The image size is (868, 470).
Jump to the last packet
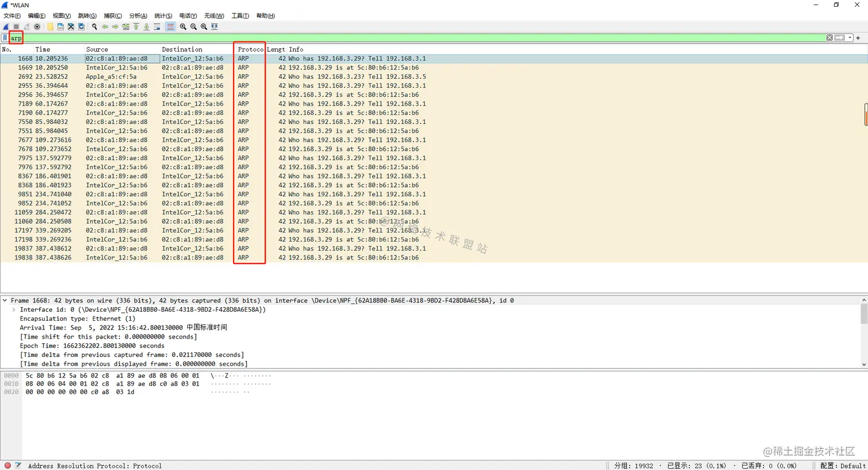click(x=146, y=26)
